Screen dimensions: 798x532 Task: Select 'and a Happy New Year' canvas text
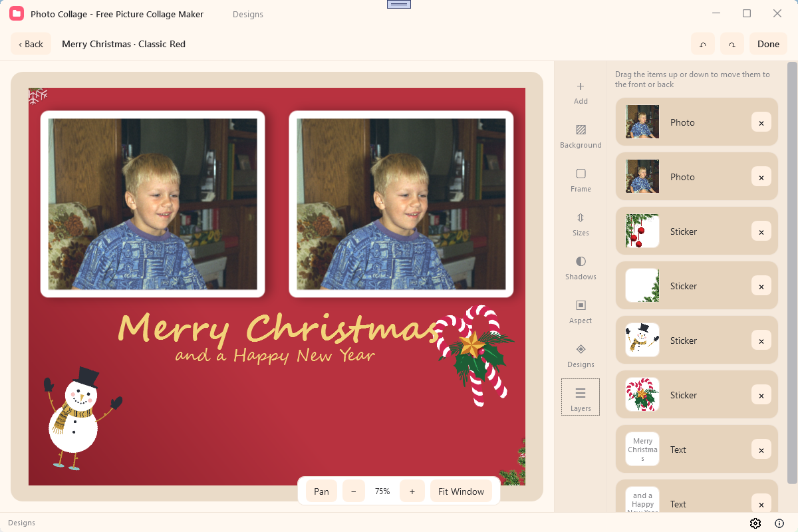coord(275,355)
